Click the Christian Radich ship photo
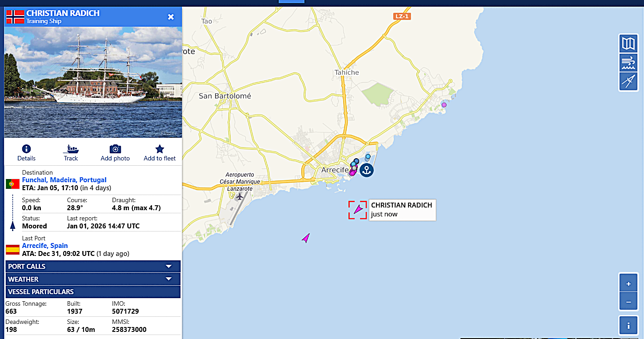 (x=93, y=82)
